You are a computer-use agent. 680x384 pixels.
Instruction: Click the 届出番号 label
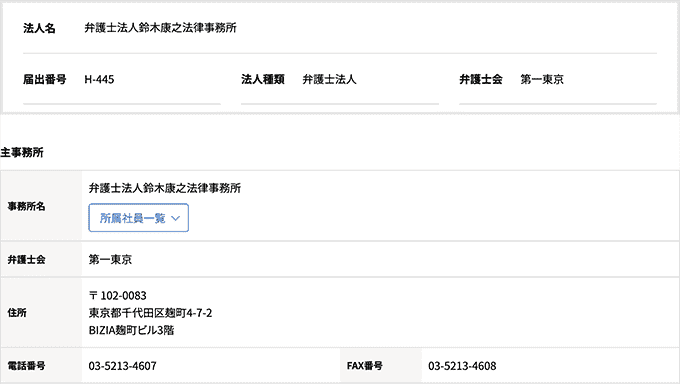[x=45, y=79]
